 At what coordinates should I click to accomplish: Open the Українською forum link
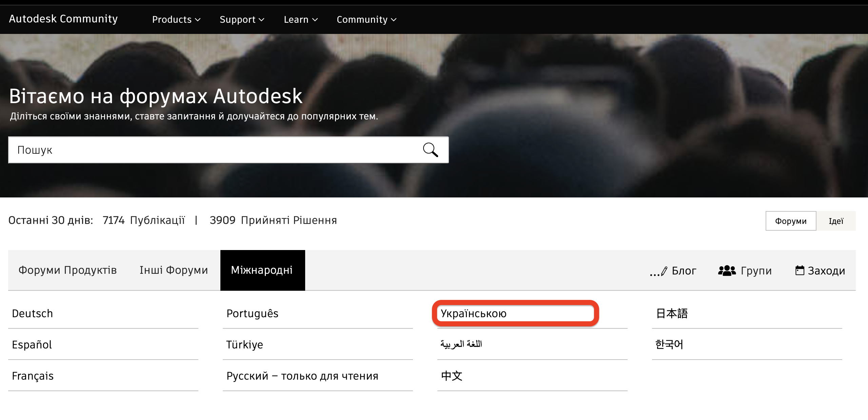[x=473, y=313]
